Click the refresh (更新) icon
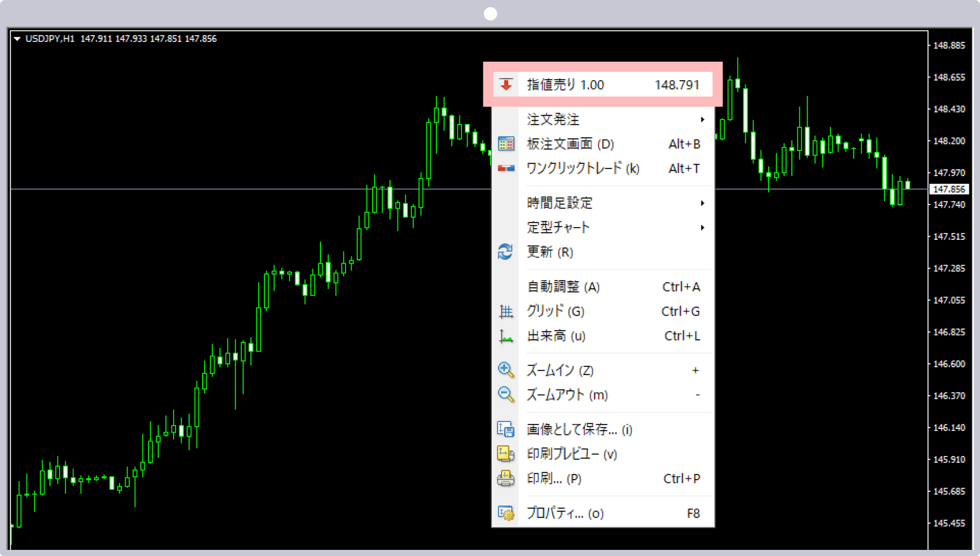This screenshot has width=980, height=556. point(505,251)
